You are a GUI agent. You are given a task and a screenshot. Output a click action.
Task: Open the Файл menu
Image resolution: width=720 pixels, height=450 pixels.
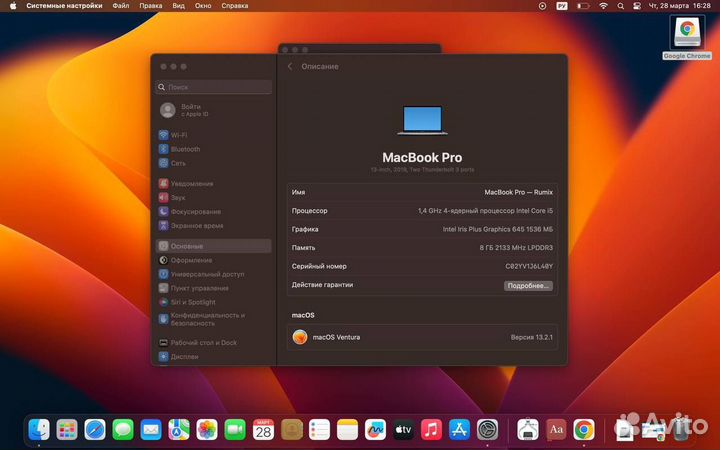point(121,6)
